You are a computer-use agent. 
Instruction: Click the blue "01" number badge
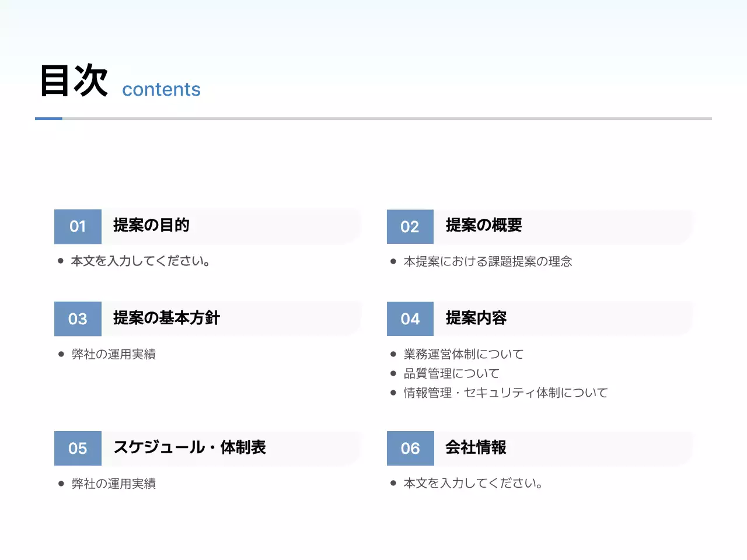coord(78,226)
